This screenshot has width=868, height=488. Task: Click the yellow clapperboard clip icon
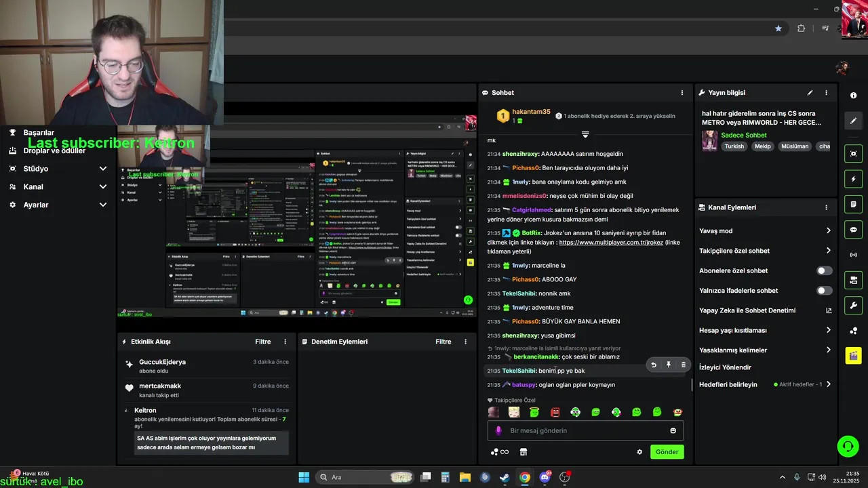tap(853, 355)
